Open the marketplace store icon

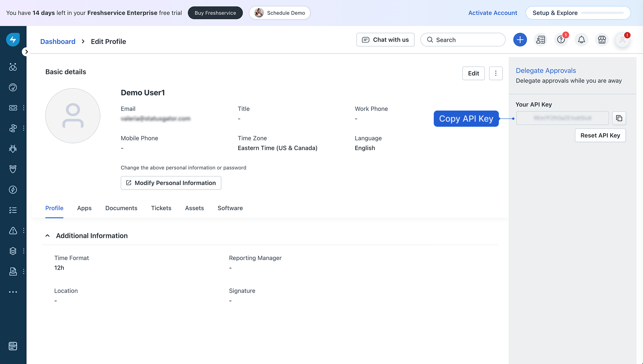tap(602, 40)
